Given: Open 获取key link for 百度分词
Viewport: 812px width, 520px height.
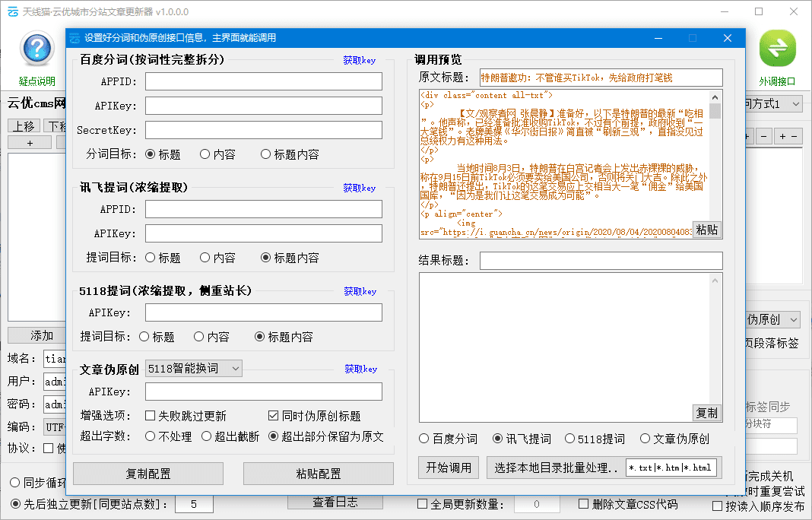Looking at the screenshot, I should [x=360, y=60].
